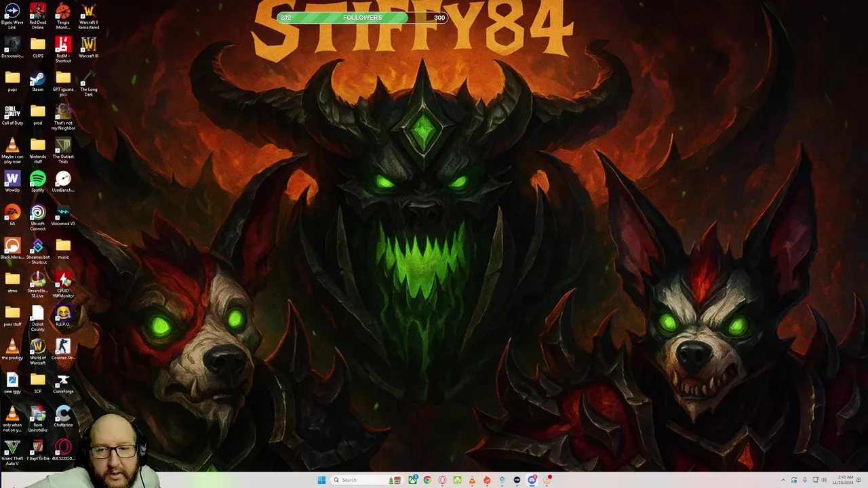The image size is (868, 488).
Task: Open the Warcraft III icon
Action: [88, 47]
